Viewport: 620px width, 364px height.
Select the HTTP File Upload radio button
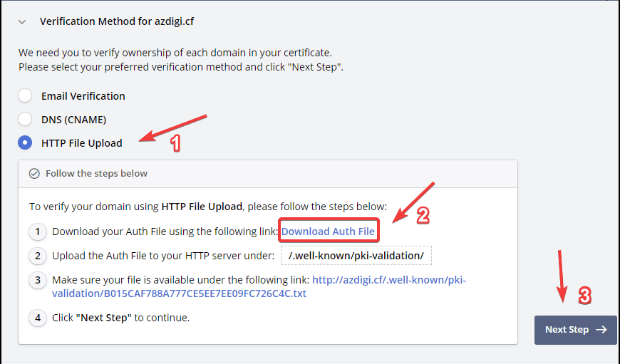click(25, 143)
